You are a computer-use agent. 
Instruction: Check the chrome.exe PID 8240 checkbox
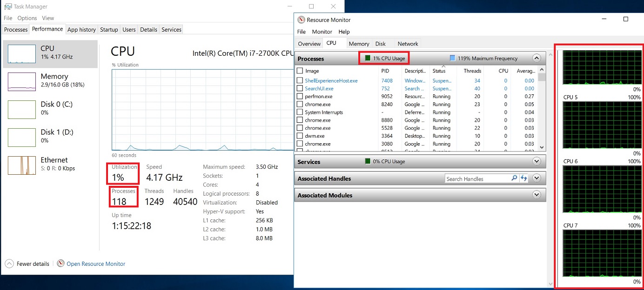tap(300, 105)
